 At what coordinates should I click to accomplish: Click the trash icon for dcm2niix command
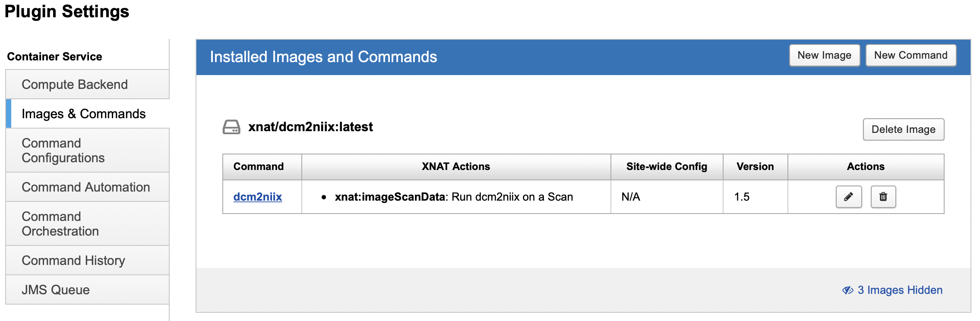883,197
